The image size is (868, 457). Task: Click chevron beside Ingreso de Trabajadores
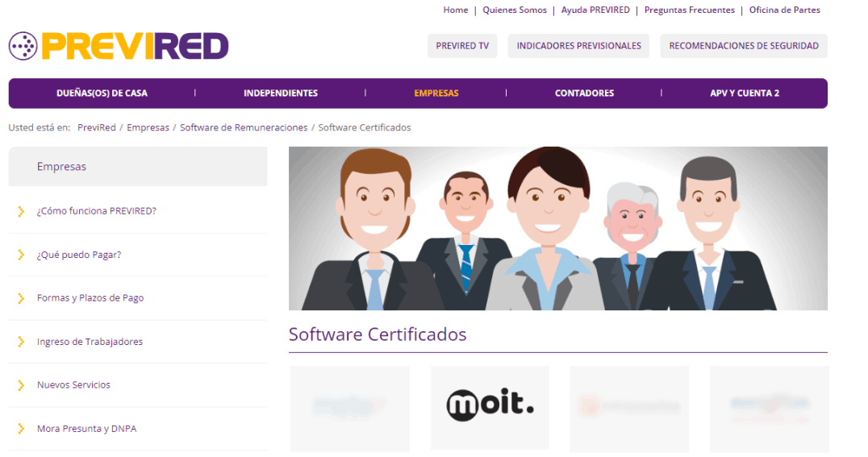[21, 342]
